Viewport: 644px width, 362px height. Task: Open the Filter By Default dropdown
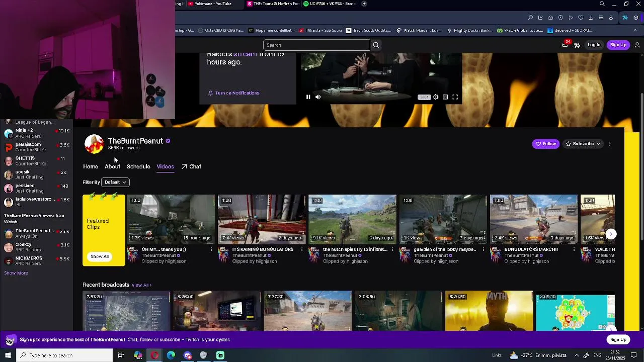[x=115, y=182]
